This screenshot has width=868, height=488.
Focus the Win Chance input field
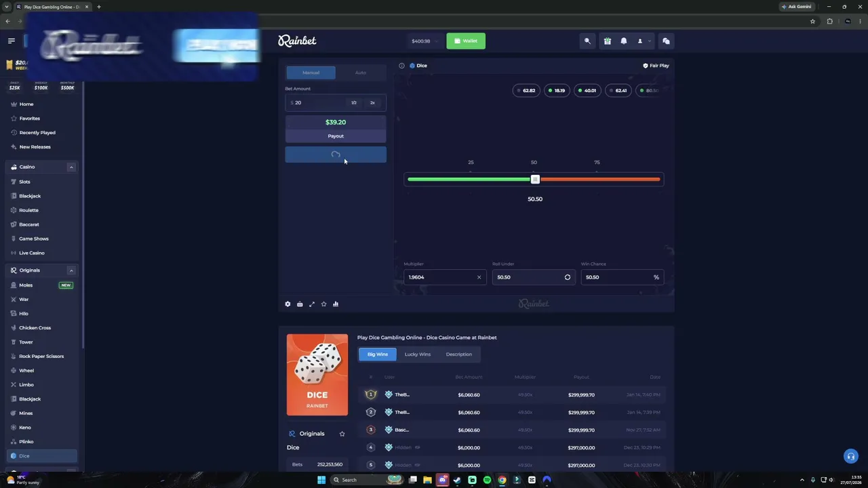622,277
